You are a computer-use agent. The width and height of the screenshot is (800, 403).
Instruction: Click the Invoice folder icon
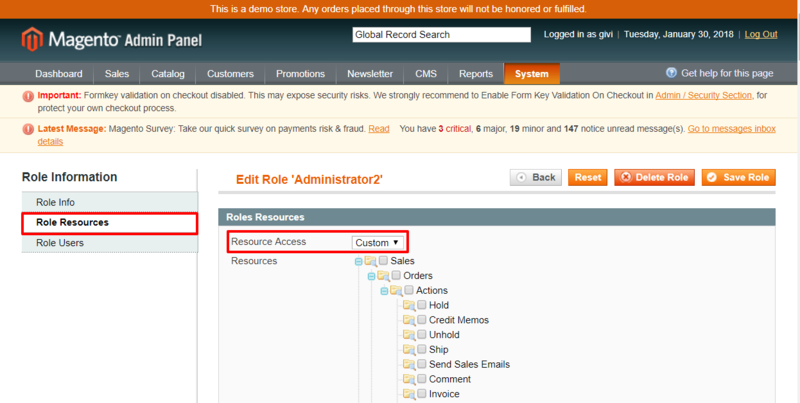pyautogui.click(x=409, y=395)
